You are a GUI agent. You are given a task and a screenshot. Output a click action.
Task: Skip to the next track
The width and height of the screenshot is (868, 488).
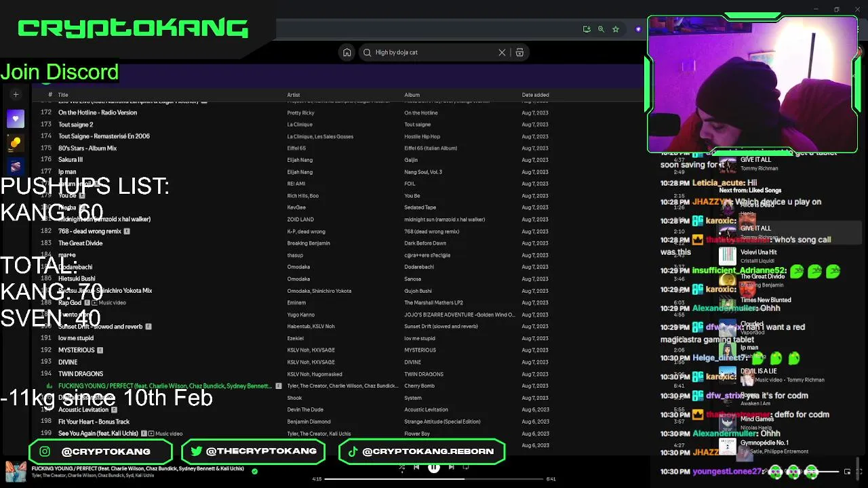451,466
